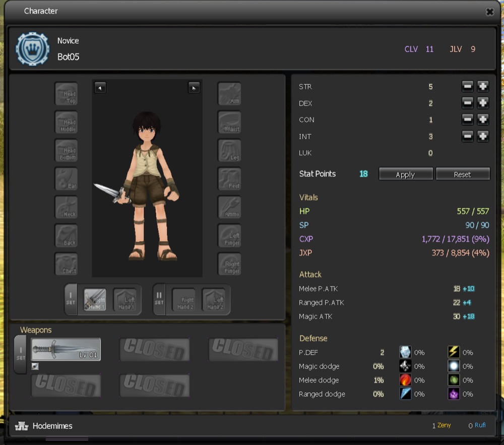504x445 pixels.
Task: Decrease STR stat
Action: [x=467, y=86]
